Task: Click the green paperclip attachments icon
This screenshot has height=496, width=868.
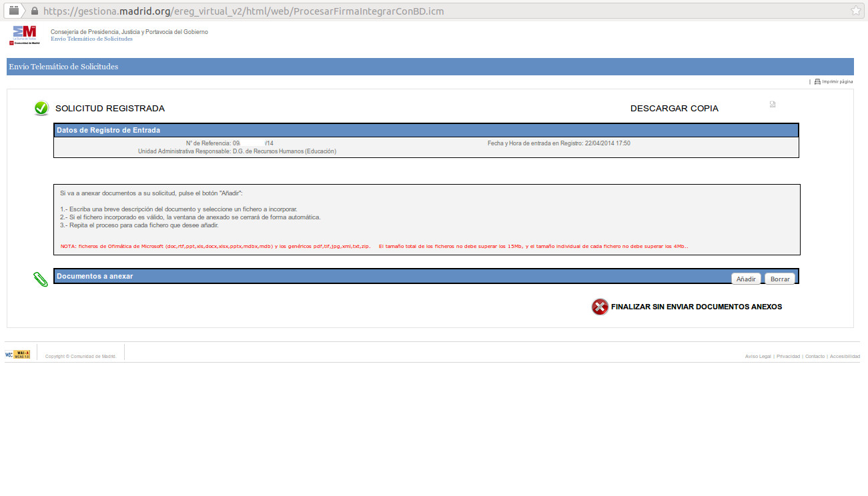Action: (41, 279)
